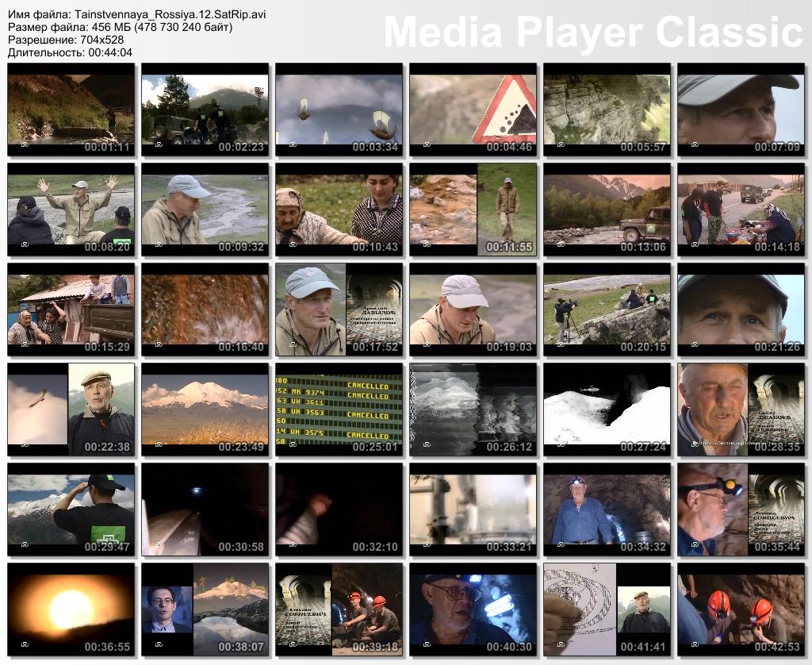This screenshot has height=665, width=812.
Task: Select the thumbnail timestamped 00:29:47
Action: click(x=71, y=509)
